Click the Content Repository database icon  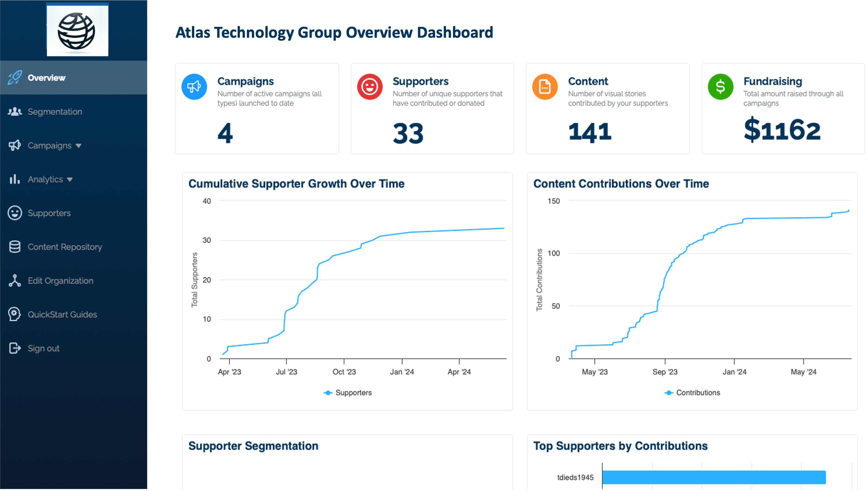(15, 247)
